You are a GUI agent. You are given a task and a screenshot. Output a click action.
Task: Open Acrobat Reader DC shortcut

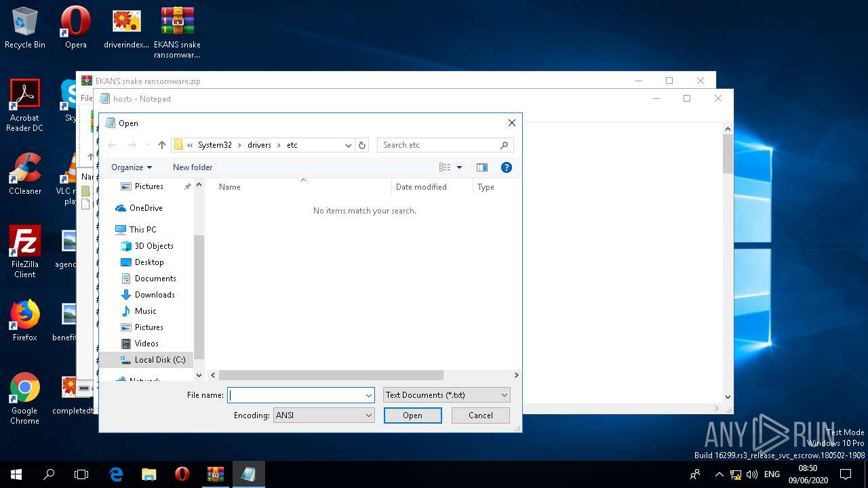click(x=25, y=106)
